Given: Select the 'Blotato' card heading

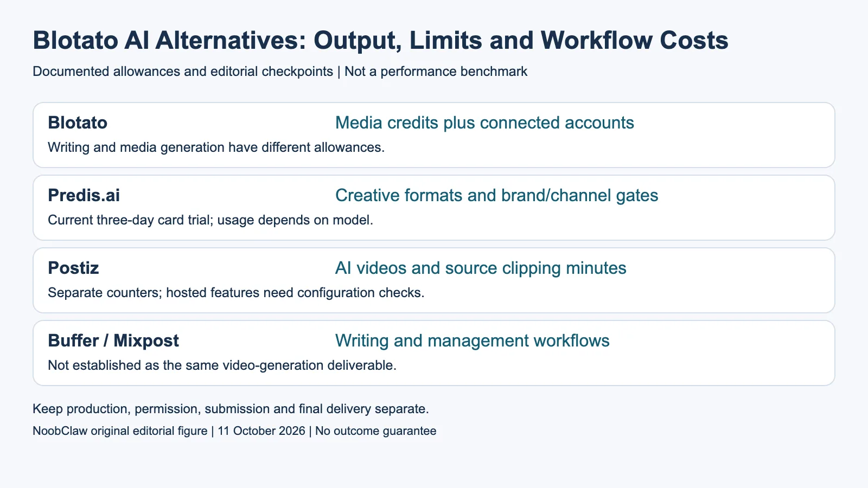Looking at the screenshot, I should (x=78, y=123).
